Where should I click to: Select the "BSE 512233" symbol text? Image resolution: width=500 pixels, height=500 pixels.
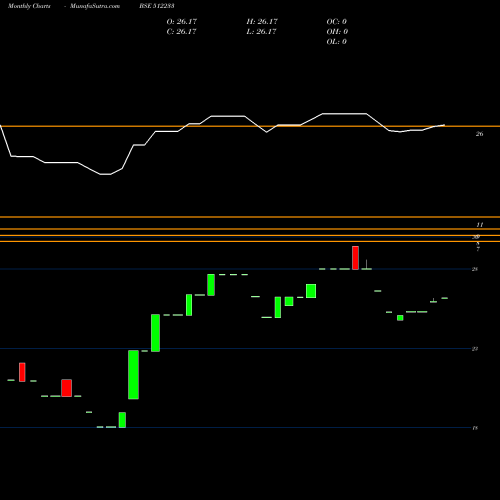[x=157, y=6]
